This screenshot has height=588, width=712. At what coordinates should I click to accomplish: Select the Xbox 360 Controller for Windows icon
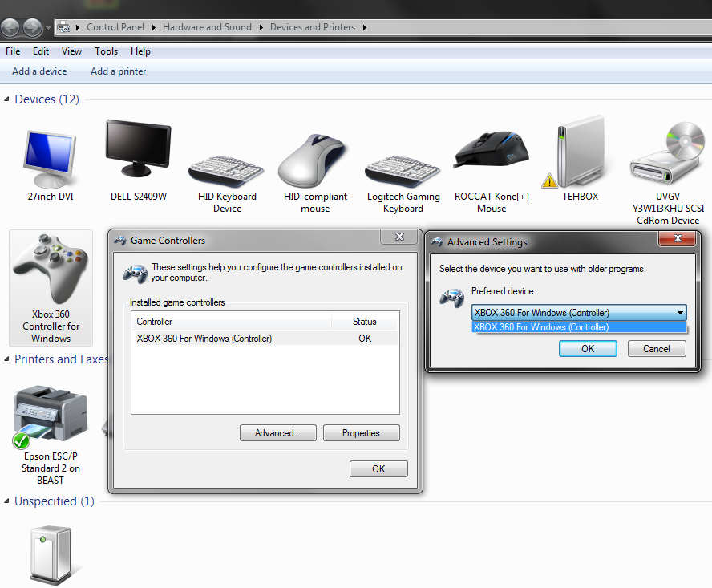51,269
